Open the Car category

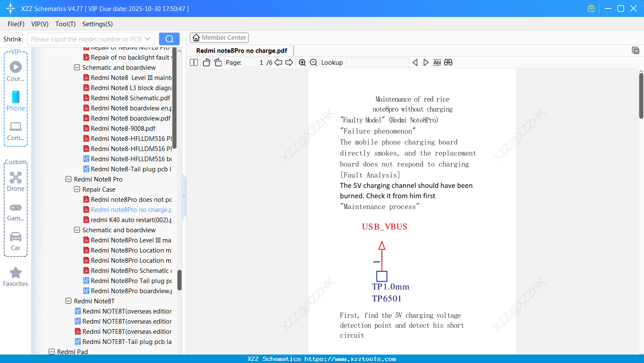[16, 241]
